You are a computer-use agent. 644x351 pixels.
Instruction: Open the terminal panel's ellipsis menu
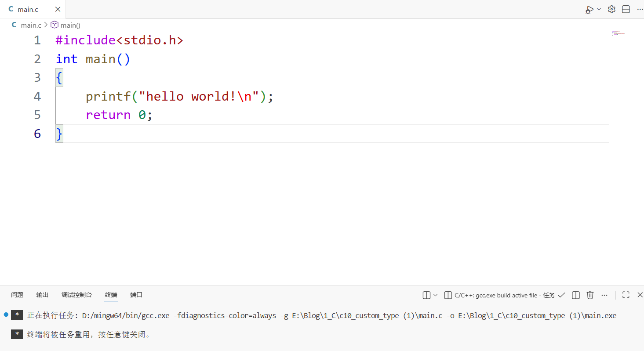tap(604, 295)
